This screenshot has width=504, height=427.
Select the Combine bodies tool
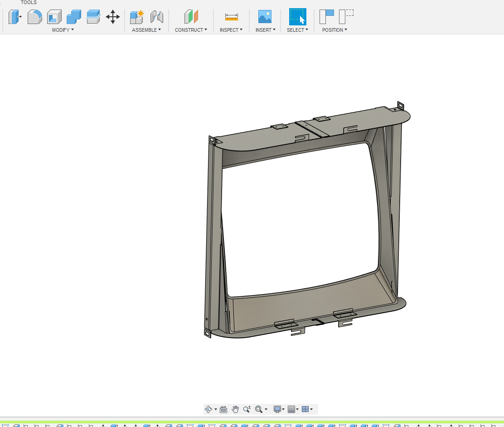tap(74, 17)
